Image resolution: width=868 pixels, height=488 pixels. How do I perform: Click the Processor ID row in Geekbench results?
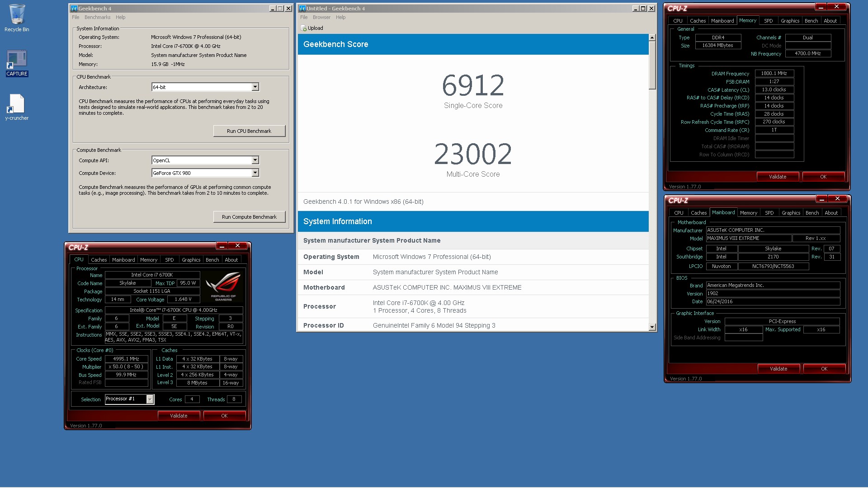click(x=473, y=325)
